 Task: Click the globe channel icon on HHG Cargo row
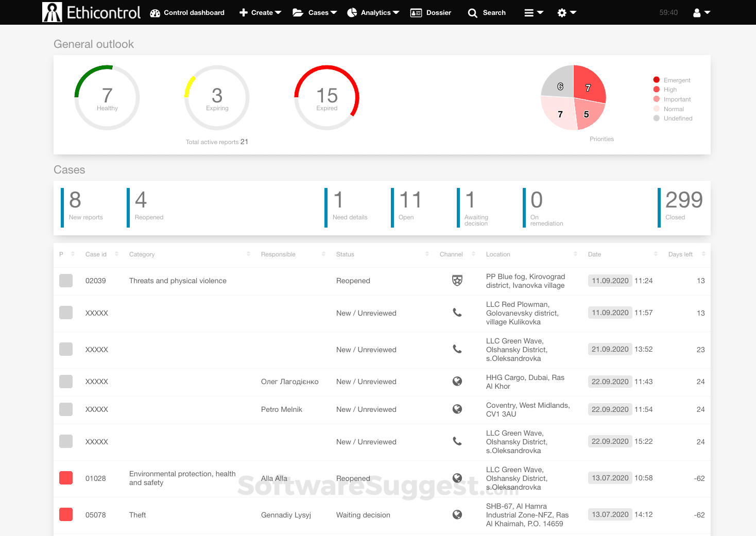(x=457, y=381)
